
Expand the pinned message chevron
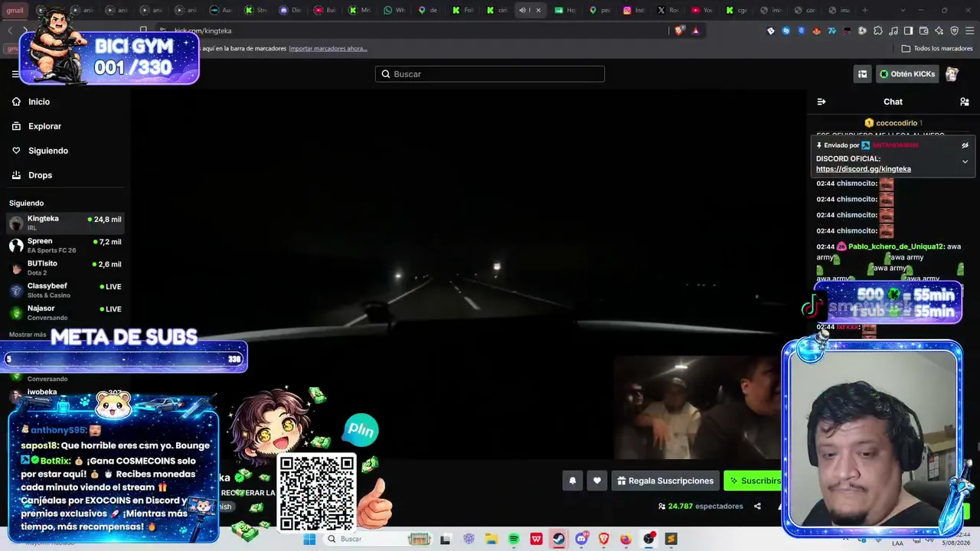click(x=965, y=161)
